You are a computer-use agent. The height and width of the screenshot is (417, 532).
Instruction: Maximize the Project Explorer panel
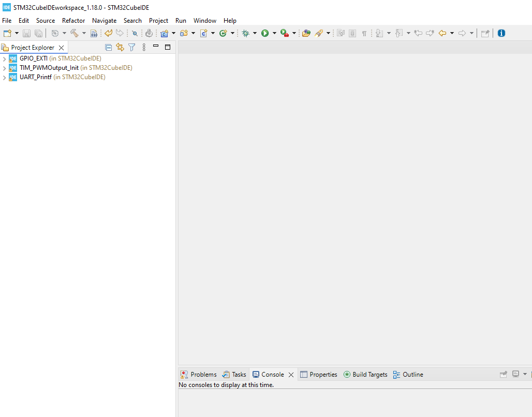[x=168, y=47]
